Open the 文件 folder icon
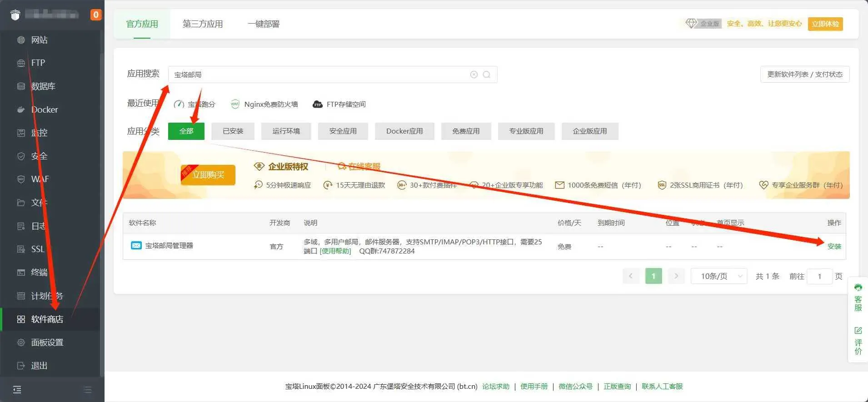868x402 pixels. pyautogui.click(x=21, y=203)
